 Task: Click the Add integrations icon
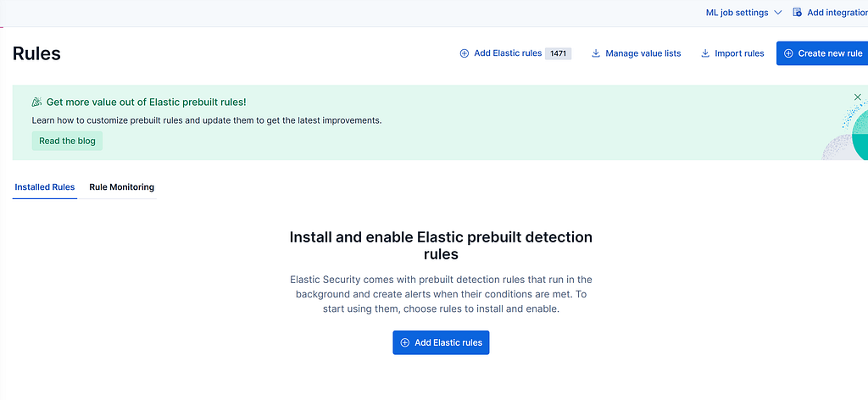(797, 13)
